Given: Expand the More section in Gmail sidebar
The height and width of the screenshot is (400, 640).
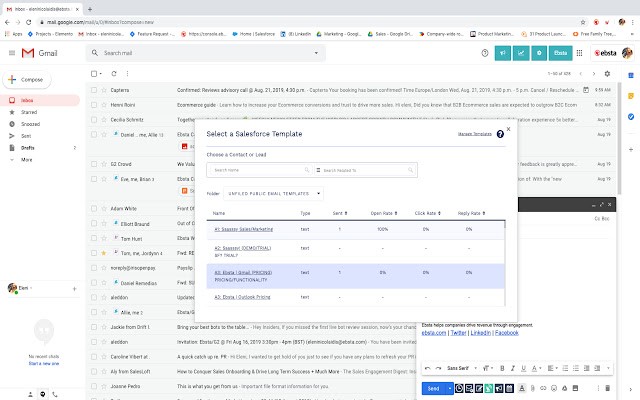Looking at the screenshot, I should [x=27, y=159].
